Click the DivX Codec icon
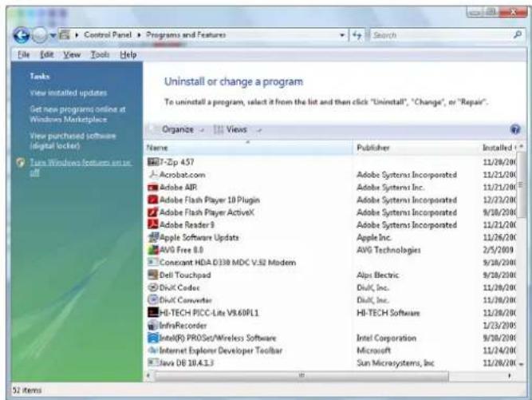The width and height of the screenshot is (532, 400). pyautogui.click(x=153, y=287)
